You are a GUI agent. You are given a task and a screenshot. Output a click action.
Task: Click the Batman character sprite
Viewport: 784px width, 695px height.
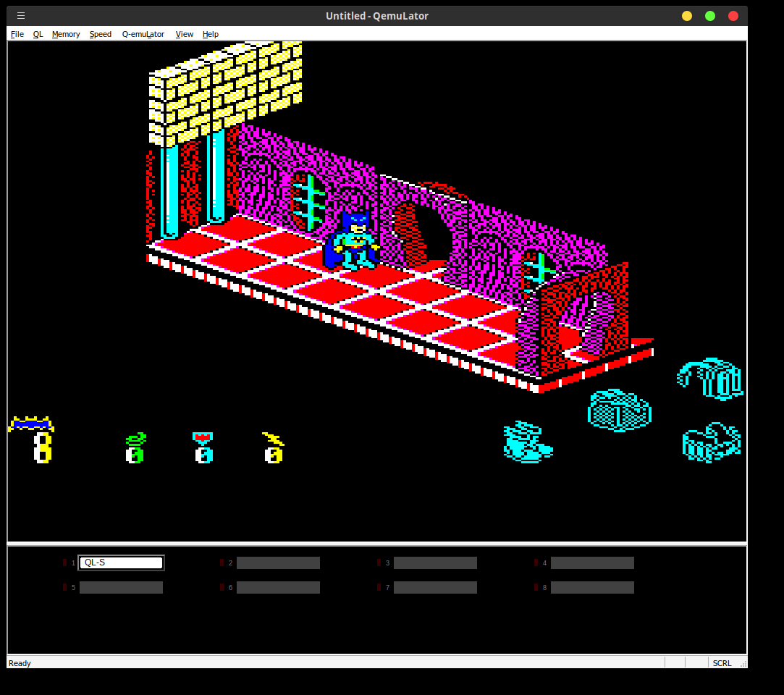click(351, 241)
